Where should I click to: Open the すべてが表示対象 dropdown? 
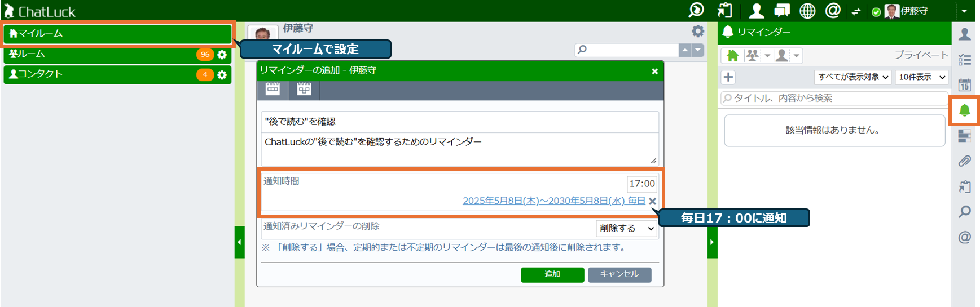[x=852, y=77]
